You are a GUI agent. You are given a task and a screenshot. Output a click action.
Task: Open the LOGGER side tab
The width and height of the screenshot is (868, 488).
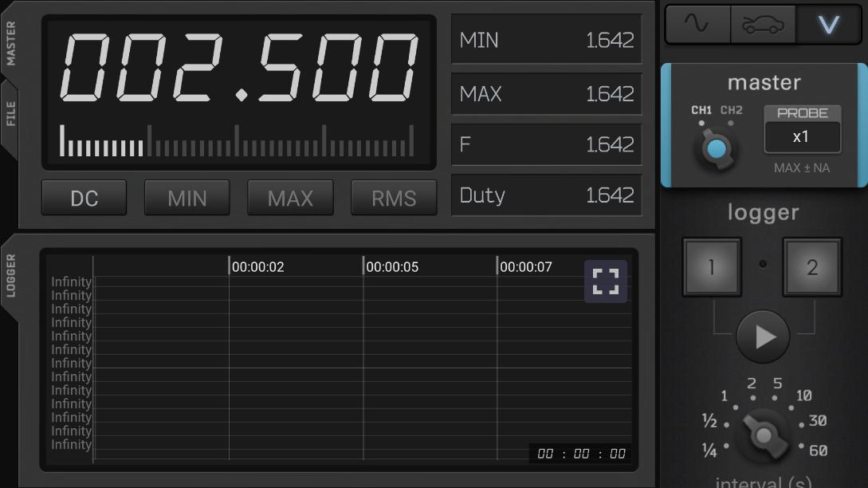[x=10, y=275]
